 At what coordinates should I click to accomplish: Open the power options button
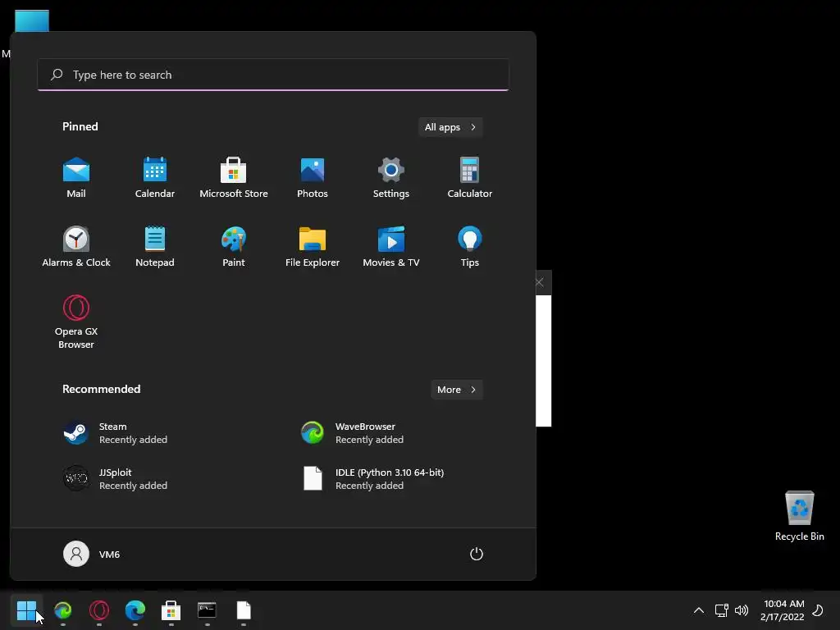coord(477,554)
